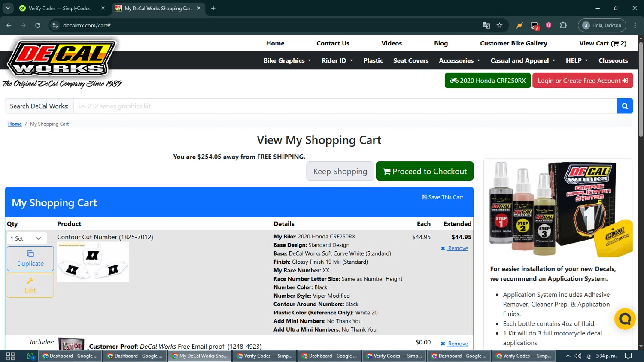Open the Blog page
This screenshot has height=362, width=644.
[x=441, y=43]
